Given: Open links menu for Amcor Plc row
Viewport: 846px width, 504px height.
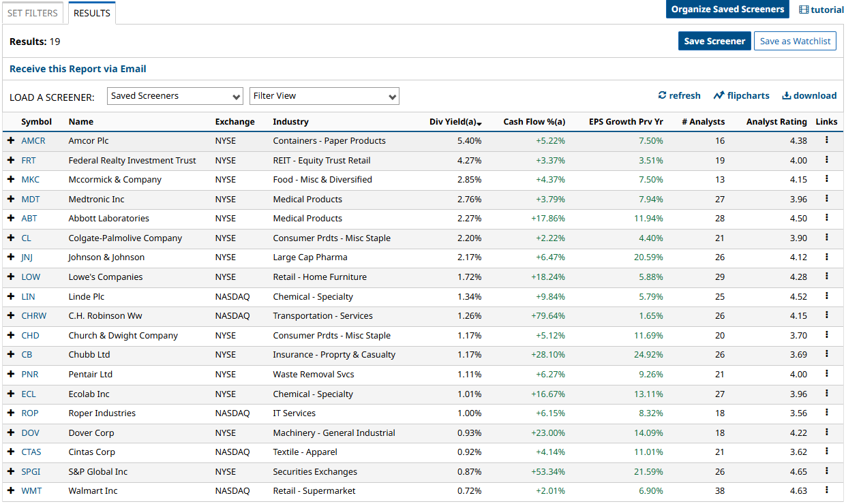Looking at the screenshot, I should coord(826,140).
